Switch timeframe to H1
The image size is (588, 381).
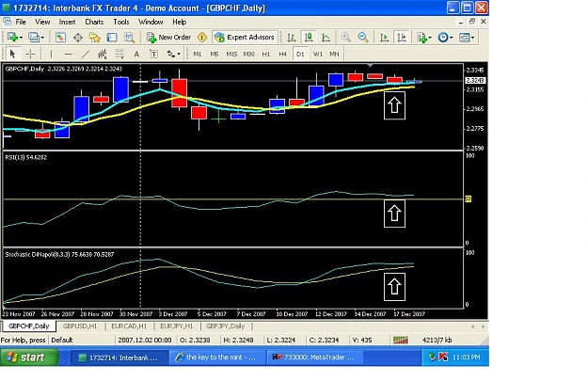coord(266,54)
